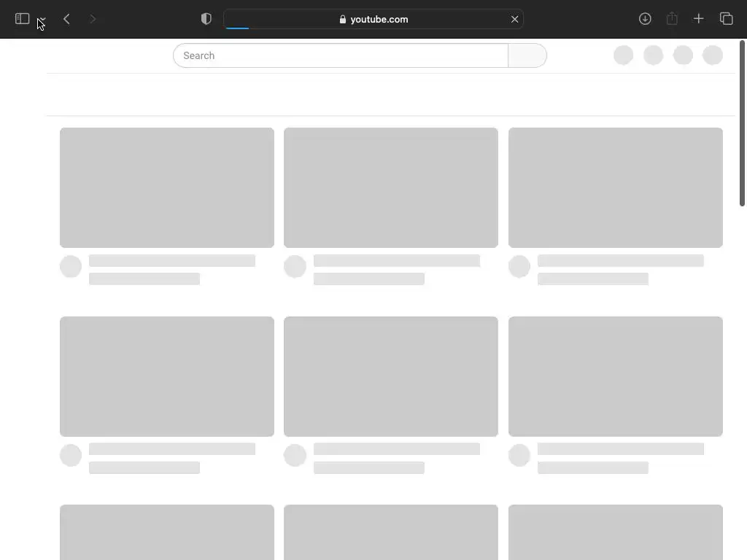Screen dimensions: 747x560
Task: Go back to the previous page
Action: [x=66, y=19]
